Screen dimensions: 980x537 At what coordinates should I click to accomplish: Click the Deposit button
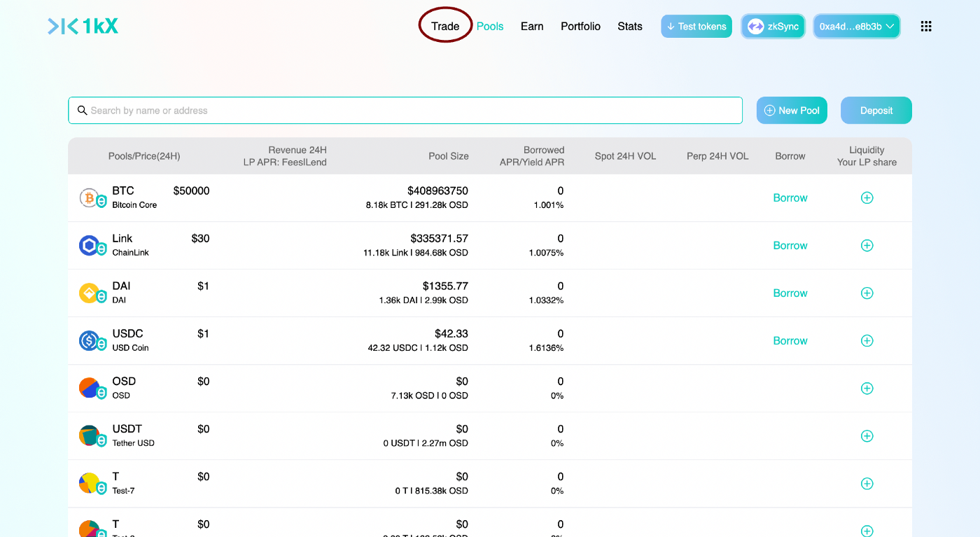[x=876, y=111]
